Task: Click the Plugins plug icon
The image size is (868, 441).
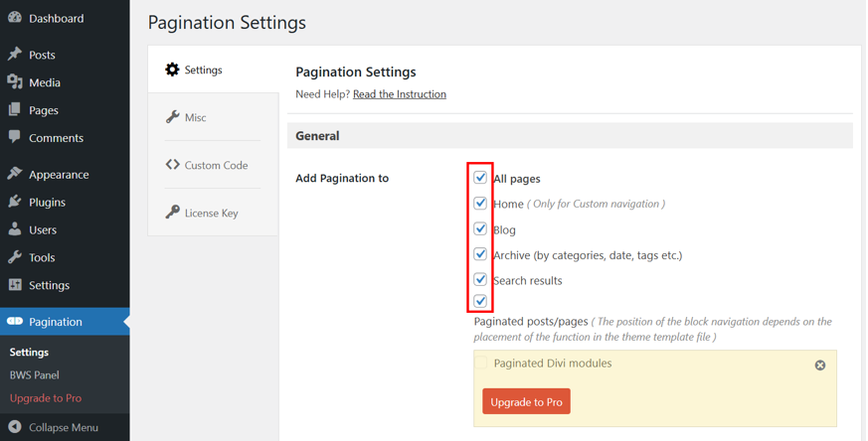Action: coord(15,202)
